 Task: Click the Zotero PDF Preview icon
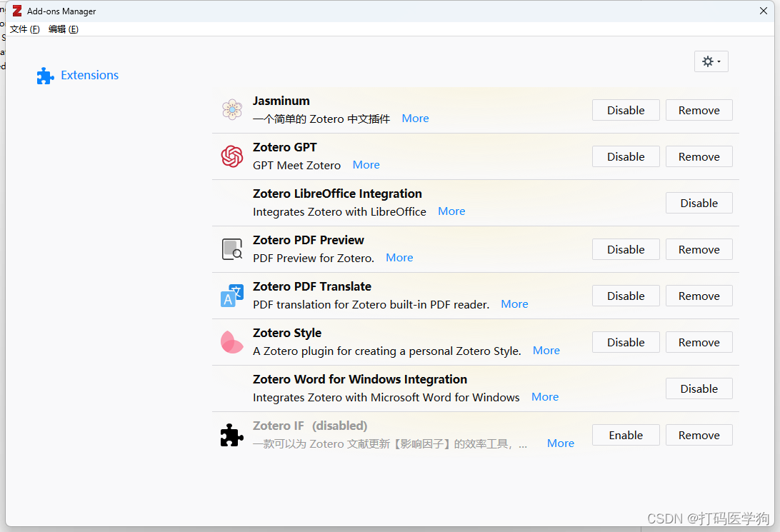232,249
